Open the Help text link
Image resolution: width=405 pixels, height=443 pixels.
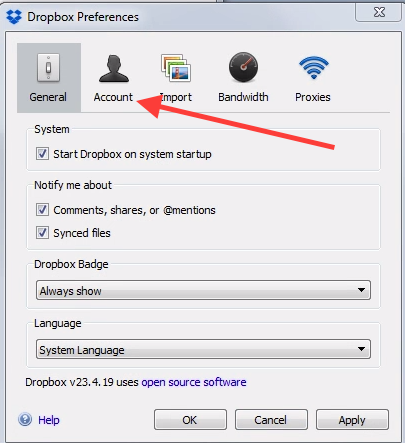click(49, 420)
